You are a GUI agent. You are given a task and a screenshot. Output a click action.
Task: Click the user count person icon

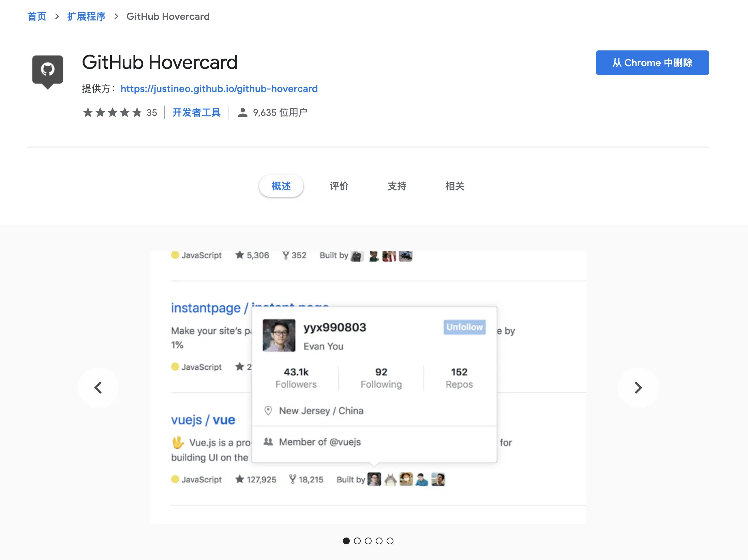[x=242, y=112]
